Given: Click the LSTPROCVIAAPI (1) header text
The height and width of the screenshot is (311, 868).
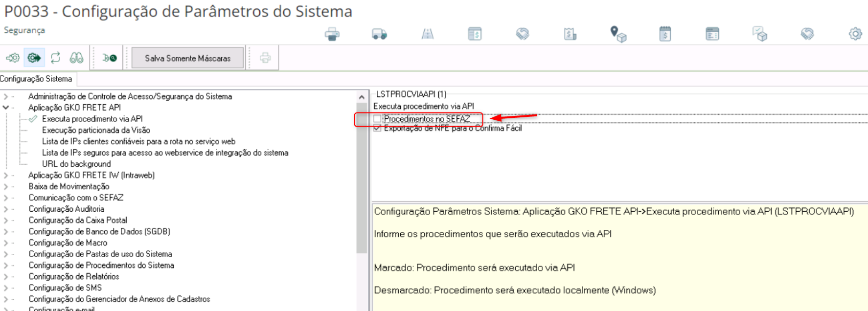Looking at the screenshot, I should point(411,94).
